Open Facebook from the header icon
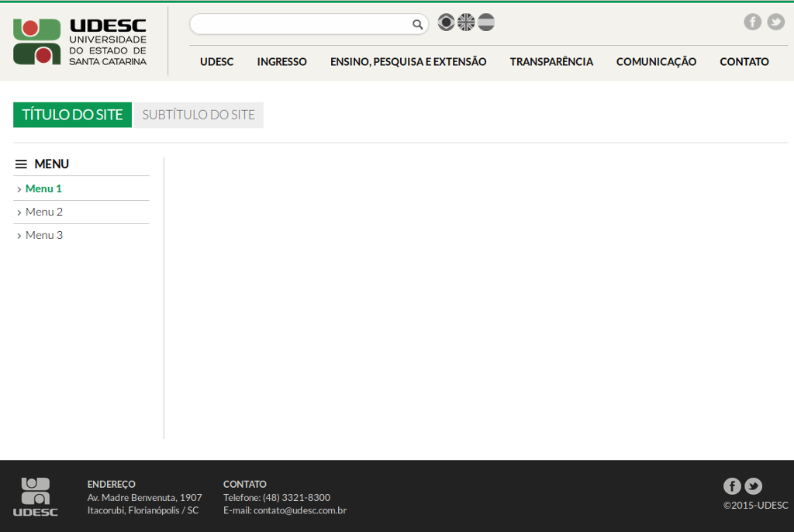 tap(752, 22)
